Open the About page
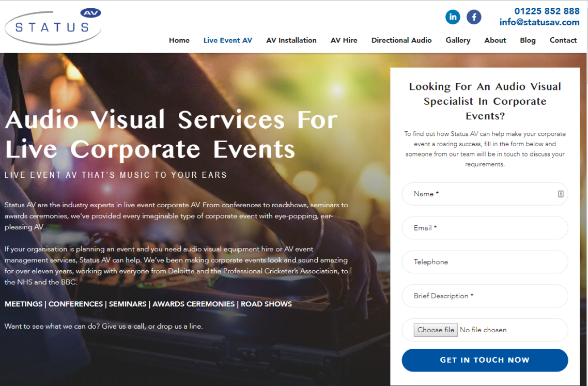This screenshot has width=588, height=386. [x=495, y=40]
